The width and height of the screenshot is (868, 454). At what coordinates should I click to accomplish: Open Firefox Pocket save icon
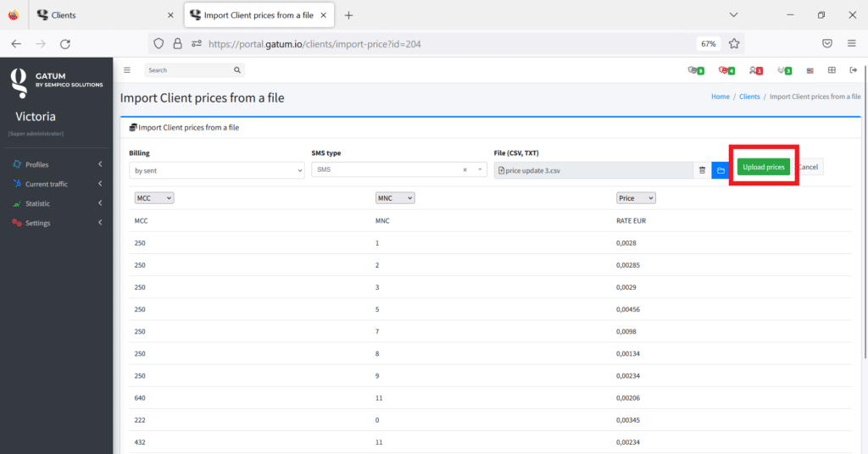point(827,44)
